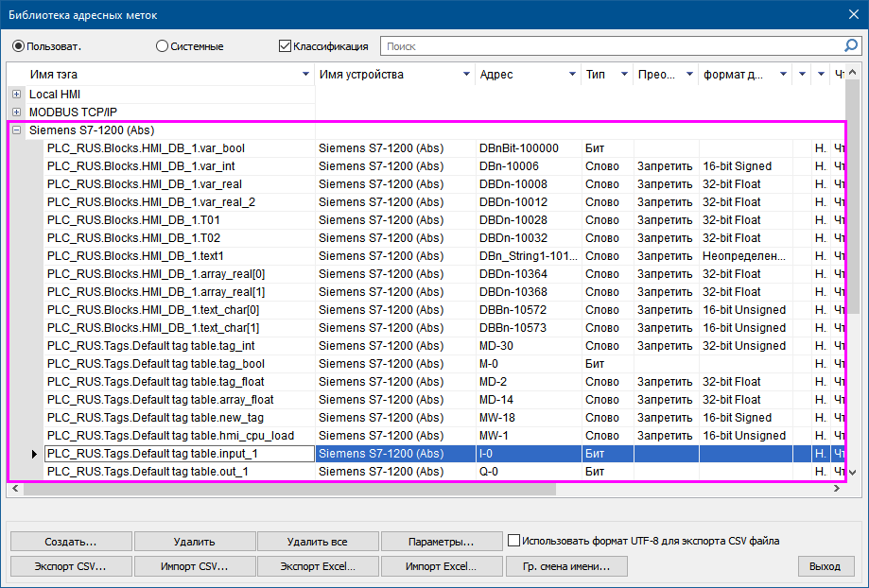Click address cell MD-30
The image size is (869, 588).
529,346
